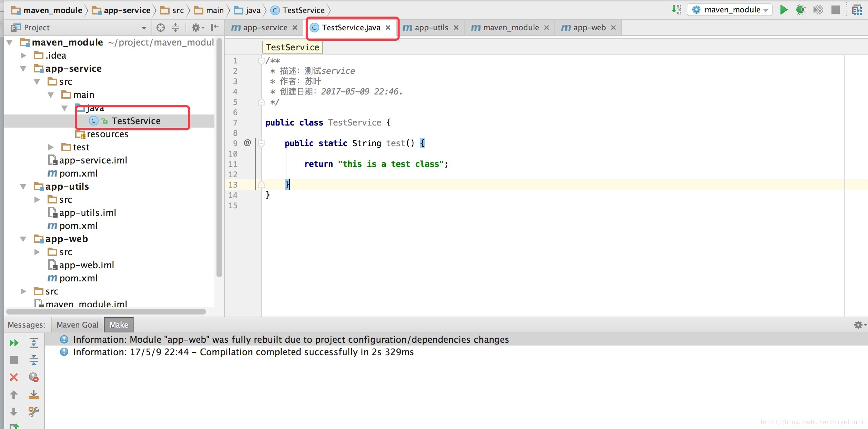Go to next message down arrow
This screenshot has width=868, height=429.
(x=14, y=411)
